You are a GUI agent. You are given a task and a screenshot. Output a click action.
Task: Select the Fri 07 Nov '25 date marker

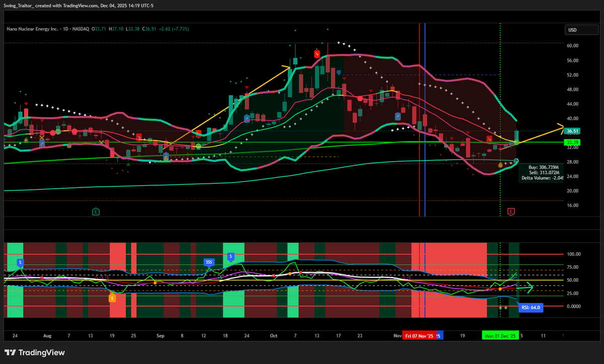point(419,336)
